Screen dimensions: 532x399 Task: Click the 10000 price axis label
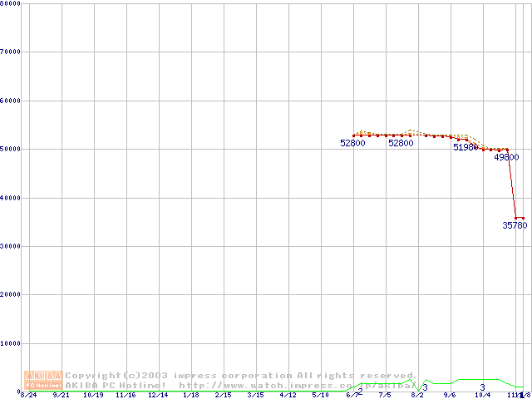point(10,343)
